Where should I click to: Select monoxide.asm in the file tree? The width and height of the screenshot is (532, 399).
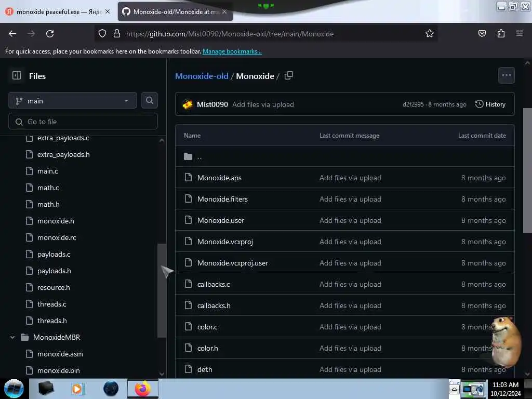point(60,354)
